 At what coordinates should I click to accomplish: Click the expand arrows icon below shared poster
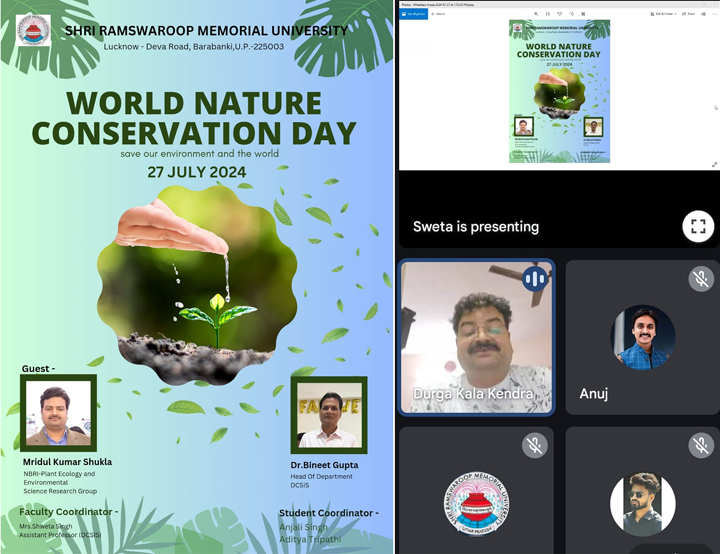pos(713,164)
